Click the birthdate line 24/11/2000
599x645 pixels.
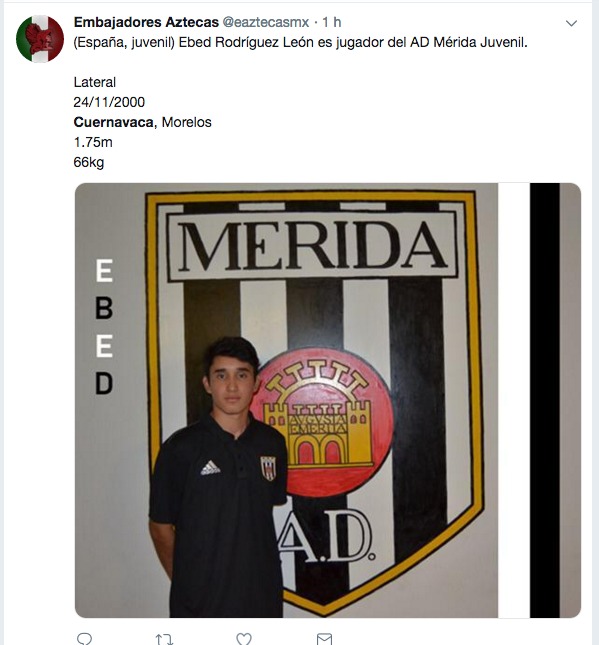[x=109, y=102]
